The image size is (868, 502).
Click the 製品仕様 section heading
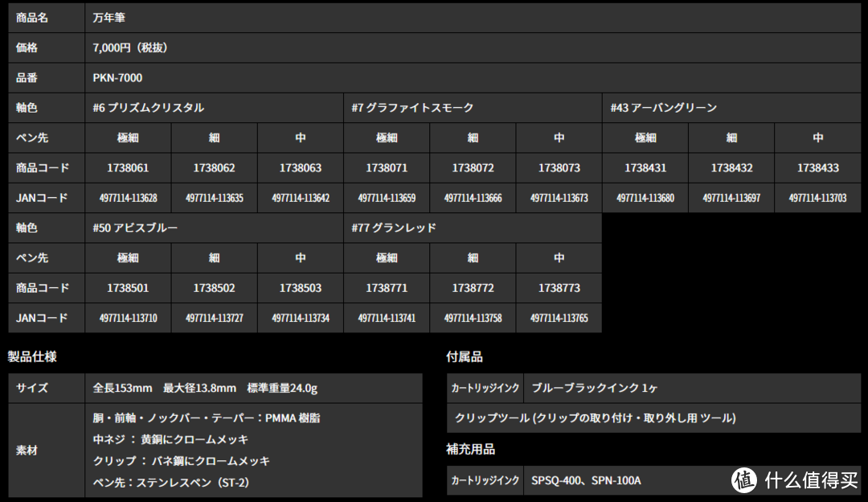(x=32, y=356)
